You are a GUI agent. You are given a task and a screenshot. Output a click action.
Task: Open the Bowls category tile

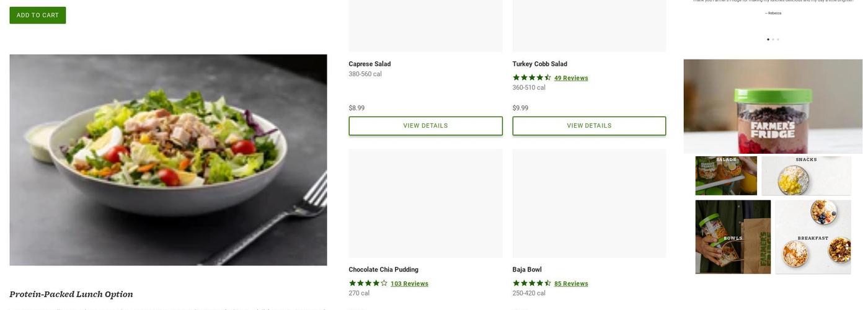pos(733,237)
